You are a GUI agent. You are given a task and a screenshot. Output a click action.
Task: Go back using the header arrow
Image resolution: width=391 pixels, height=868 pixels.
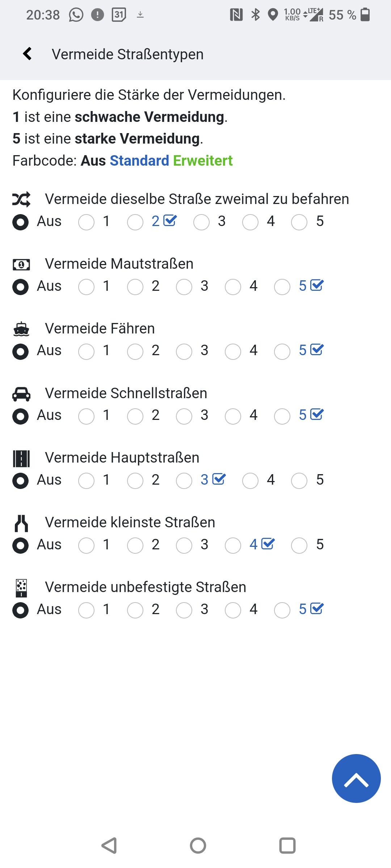coord(28,54)
